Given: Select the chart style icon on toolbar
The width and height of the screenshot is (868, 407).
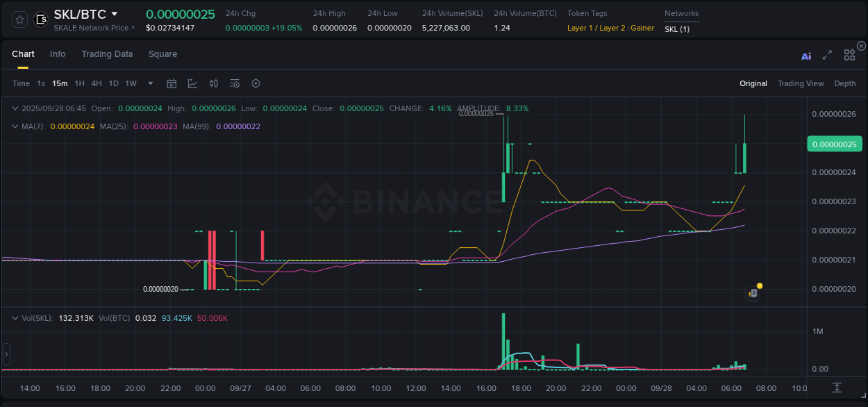Looking at the screenshot, I should coord(192,83).
